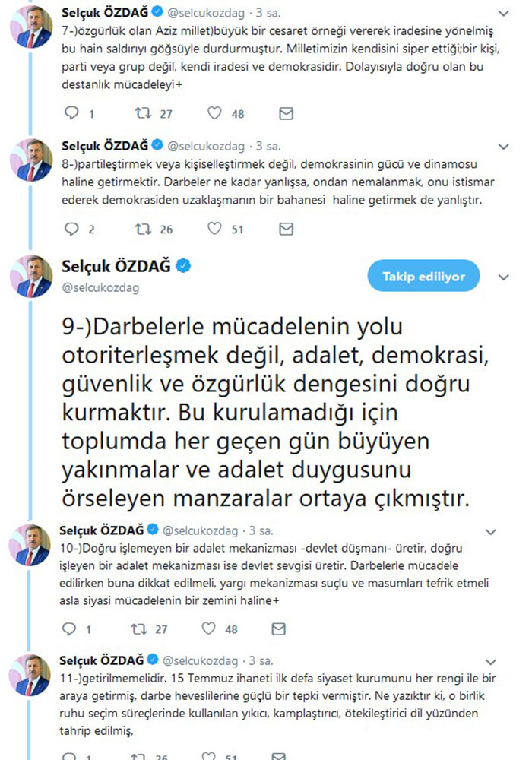Send tweet 7 via direct message envelope
532x760 pixels.
286,114
